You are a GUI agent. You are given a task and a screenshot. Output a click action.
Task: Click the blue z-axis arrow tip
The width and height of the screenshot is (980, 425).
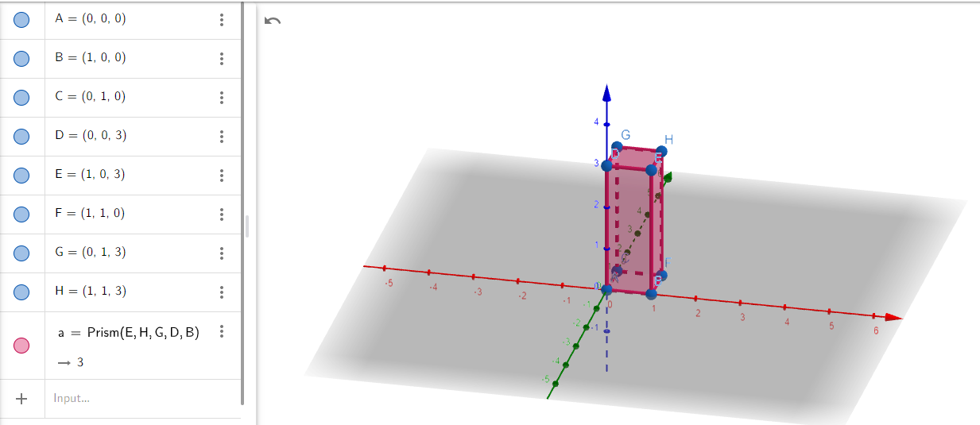pyautogui.click(x=606, y=89)
